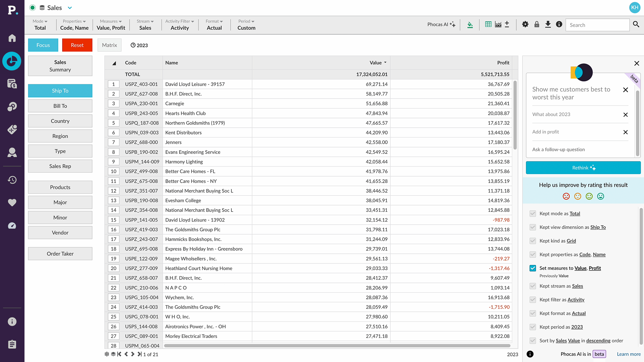Check Kept period as 2023
This screenshot has width=644, height=362.
tap(533, 327)
